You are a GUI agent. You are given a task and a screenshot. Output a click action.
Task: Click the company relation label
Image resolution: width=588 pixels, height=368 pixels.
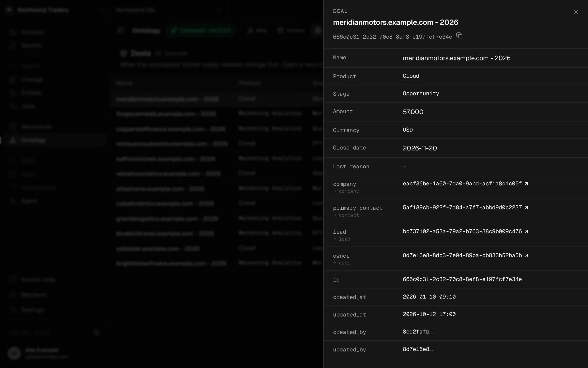click(x=345, y=184)
